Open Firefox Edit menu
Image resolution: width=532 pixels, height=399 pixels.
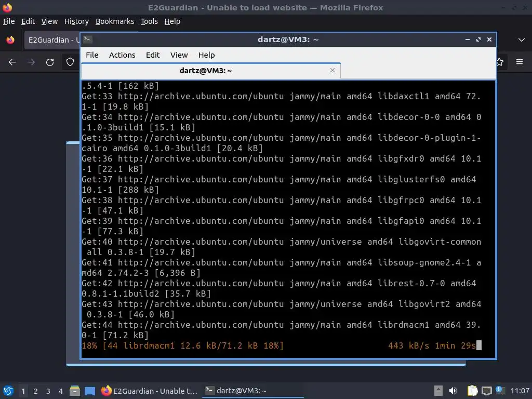28,21
